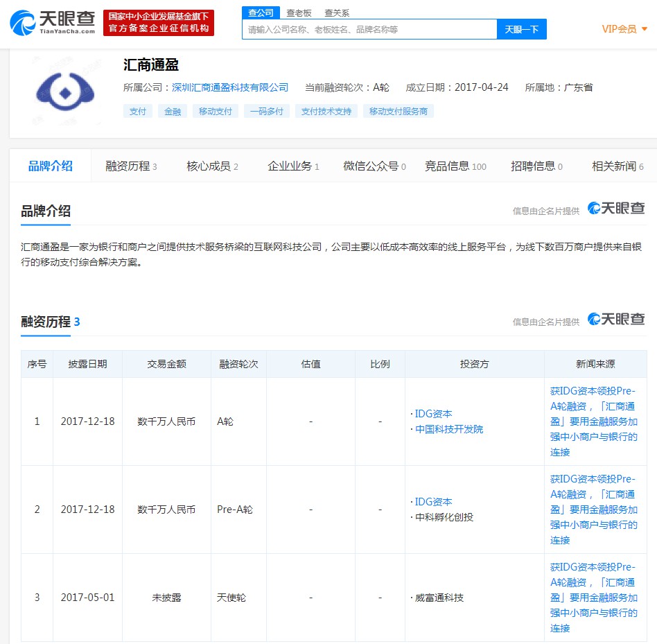Click the 融资轮次 column header
Viewport: 657px width, 644px height.
coord(238,364)
